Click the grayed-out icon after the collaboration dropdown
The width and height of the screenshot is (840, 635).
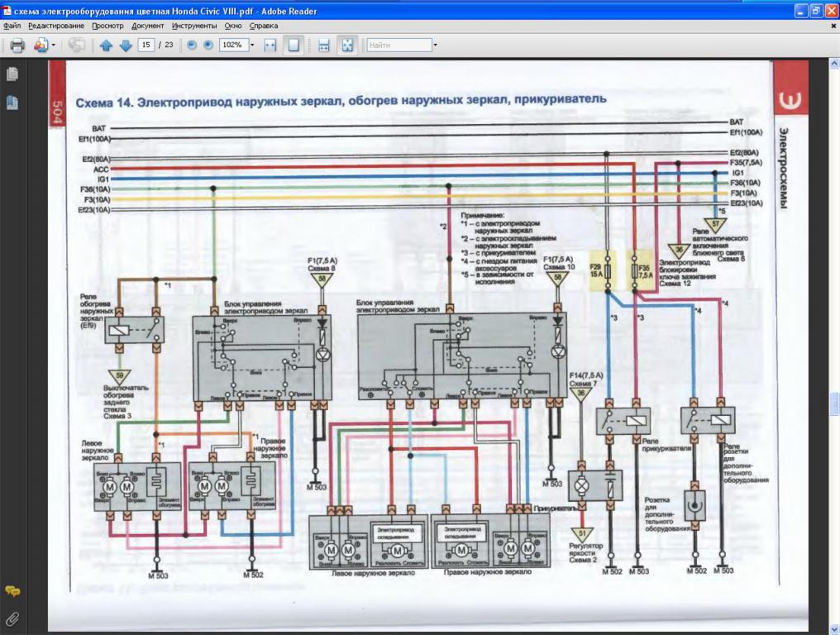77,45
